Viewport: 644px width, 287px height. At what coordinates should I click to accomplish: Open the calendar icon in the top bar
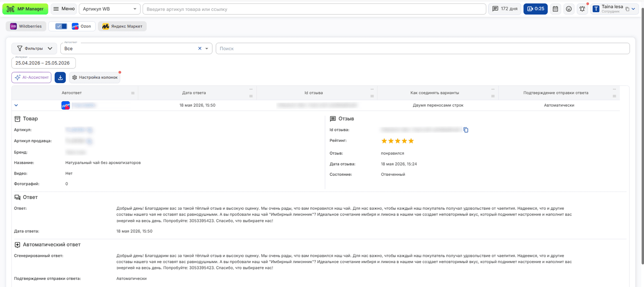555,9
